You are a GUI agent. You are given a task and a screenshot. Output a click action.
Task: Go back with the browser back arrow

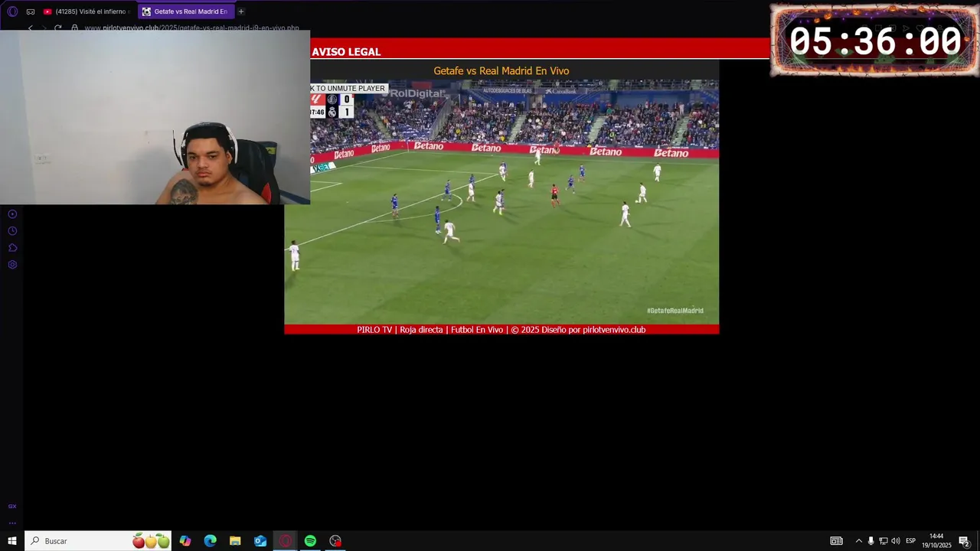(x=31, y=28)
